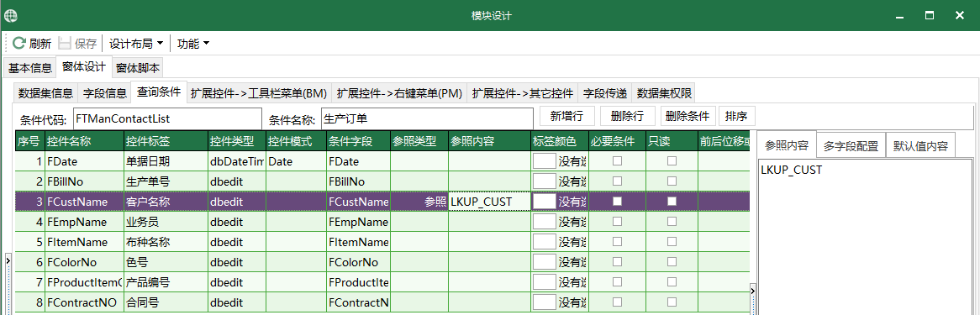This screenshot has height=315, width=980.
Task: Click the 条件字段 column header
Action: tap(358, 141)
